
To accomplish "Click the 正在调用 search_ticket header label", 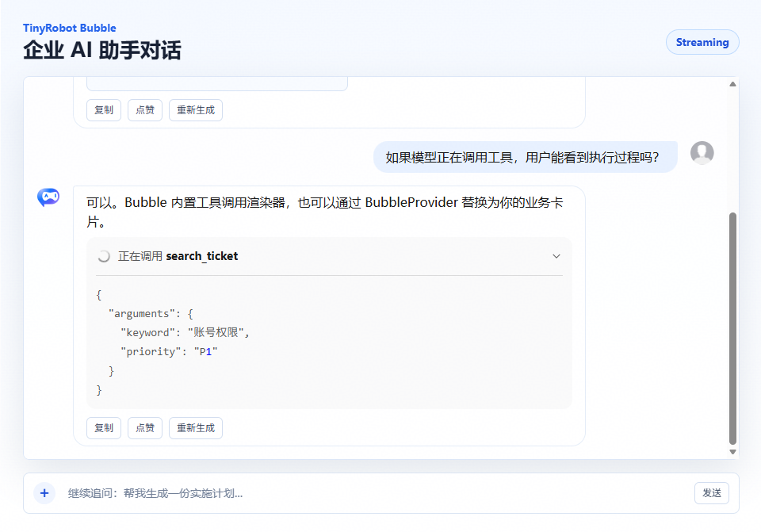I will tap(178, 256).
